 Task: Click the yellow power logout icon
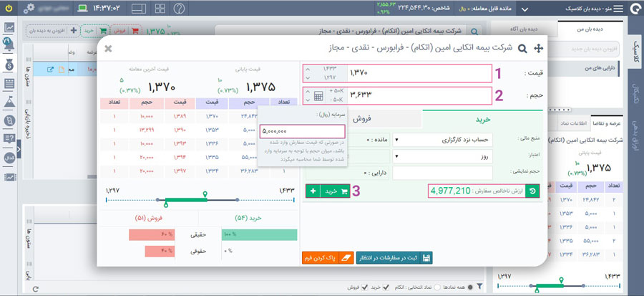(9, 8)
